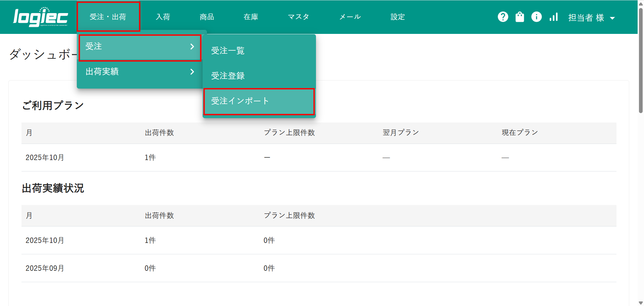Open the information circle icon
Screen dimensions: 644x306
(536, 17)
